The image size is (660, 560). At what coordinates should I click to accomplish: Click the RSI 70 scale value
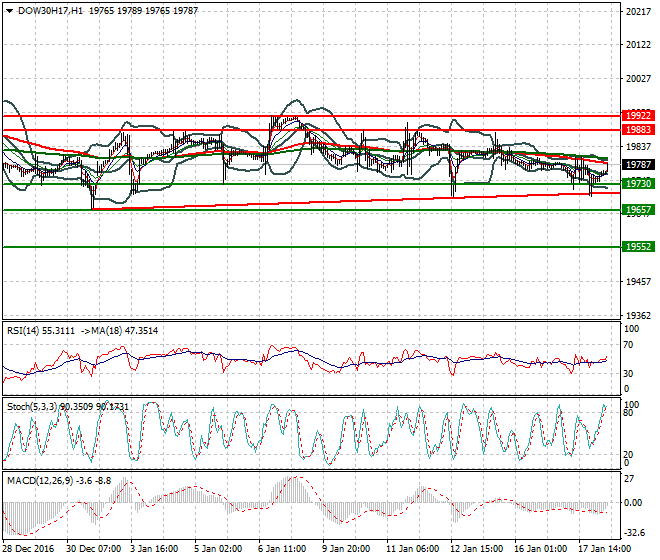(x=628, y=345)
